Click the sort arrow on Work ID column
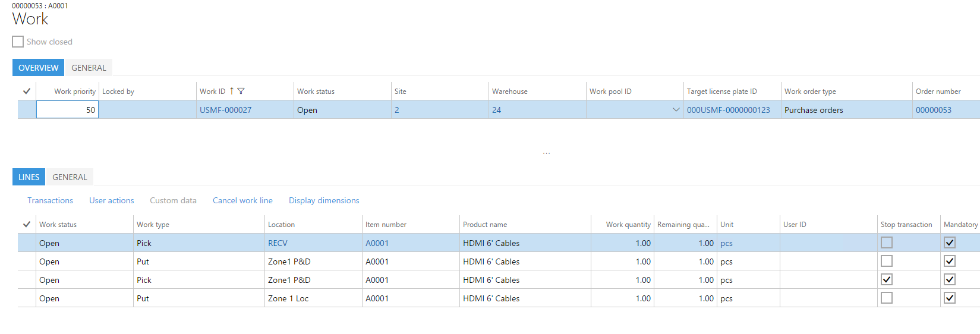The width and height of the screenshot is (980, 334). tap(232, 91)
